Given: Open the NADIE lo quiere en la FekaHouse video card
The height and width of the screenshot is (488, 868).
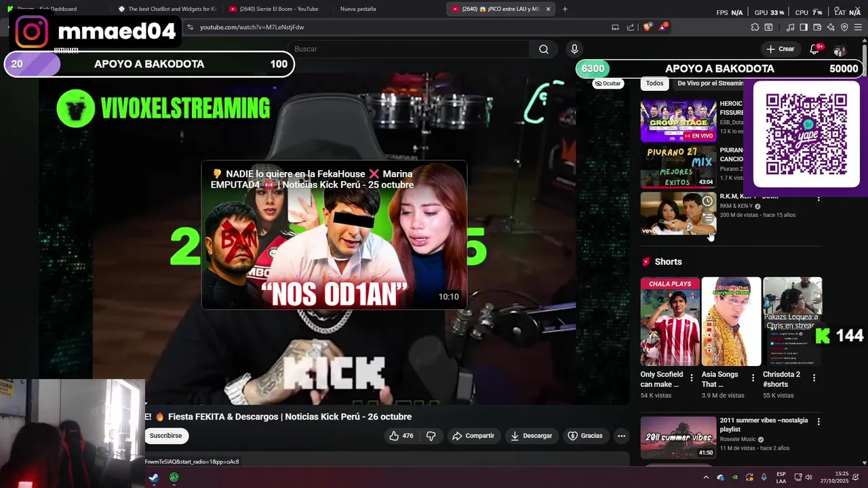Looking at the screenshot, I should click(x=334, y=235).
